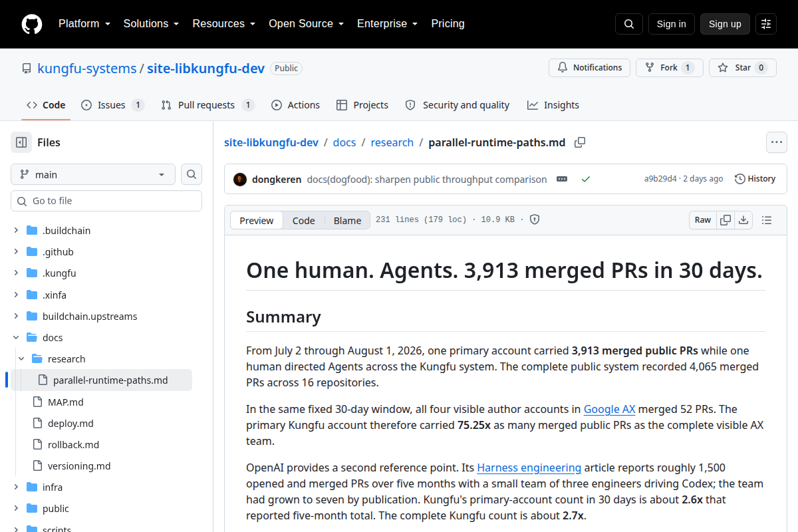The height and width of the screenshot is (532, 798).
Task: Click dongkeren's avatar image
Action: pos(240,179)
